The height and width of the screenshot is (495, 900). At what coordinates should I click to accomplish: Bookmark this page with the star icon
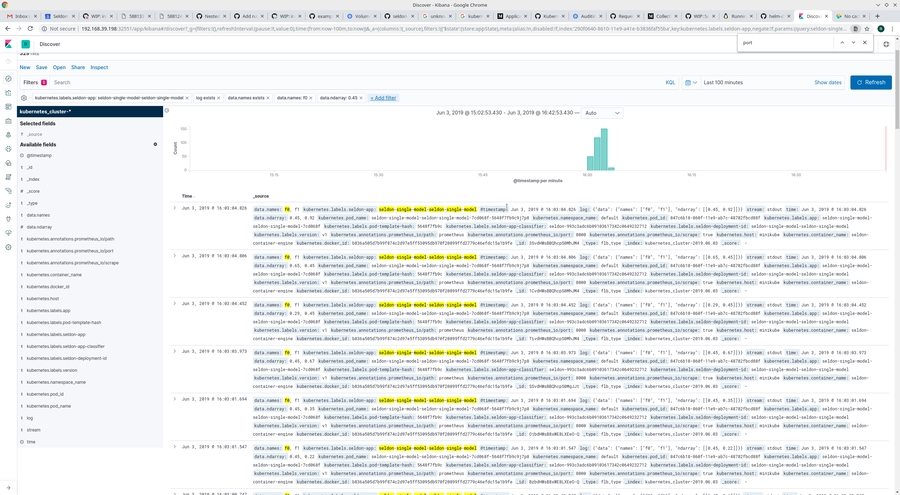(x=866, y=29)
